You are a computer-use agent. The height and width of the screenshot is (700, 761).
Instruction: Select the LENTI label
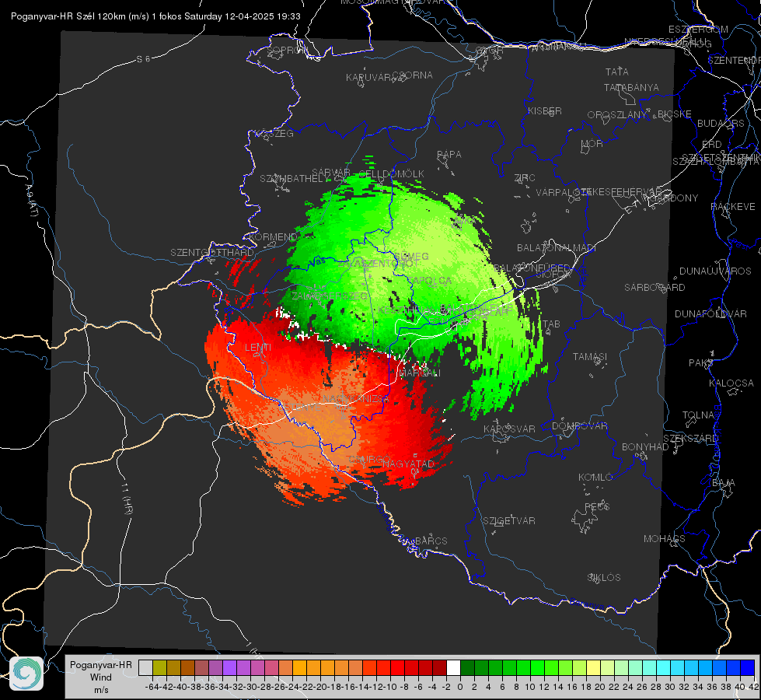[258, 348]
